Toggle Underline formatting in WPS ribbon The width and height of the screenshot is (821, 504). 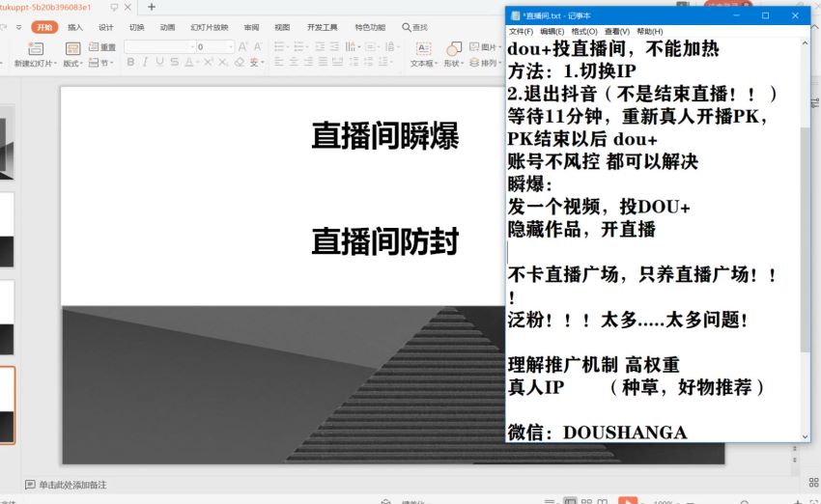pyautogui.click(x=159, y=62)
